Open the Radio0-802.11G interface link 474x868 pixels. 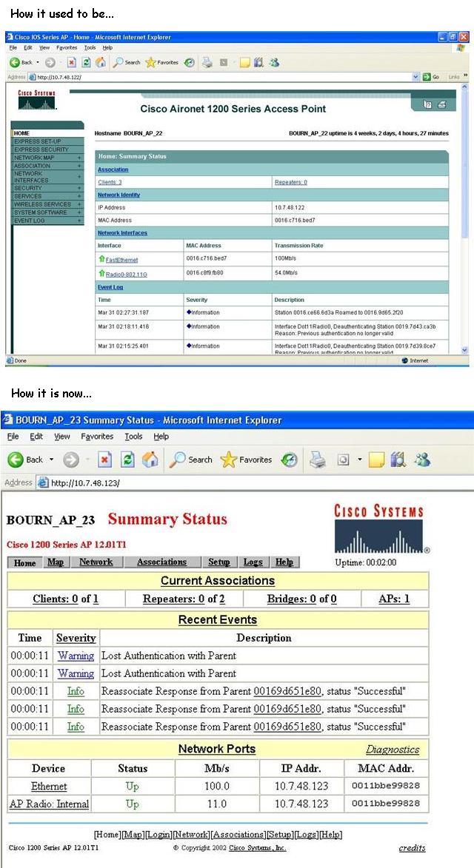(x=126, y=274)
